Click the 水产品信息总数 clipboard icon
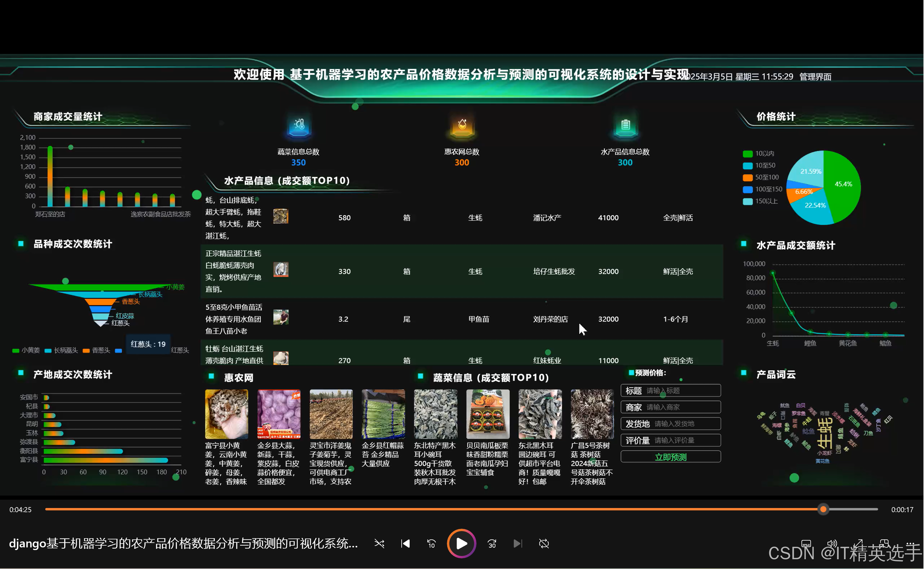 pyautogui.click(x=626, y=126)
